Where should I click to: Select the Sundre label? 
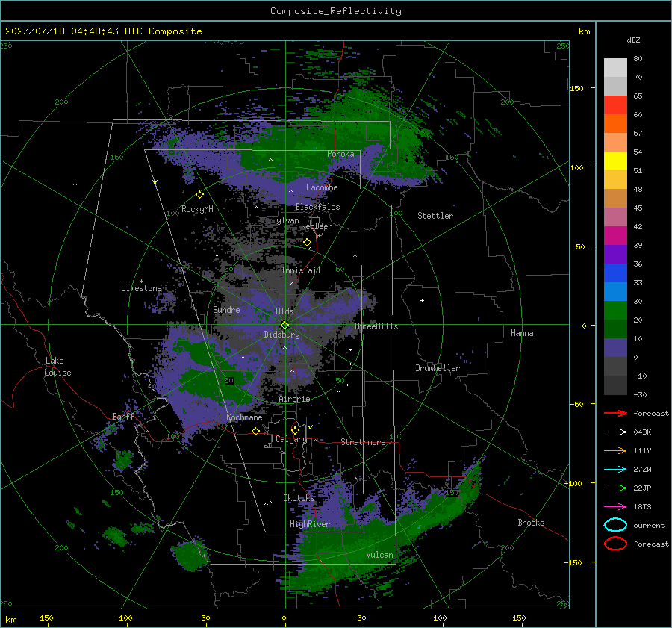tap(226, 309)
